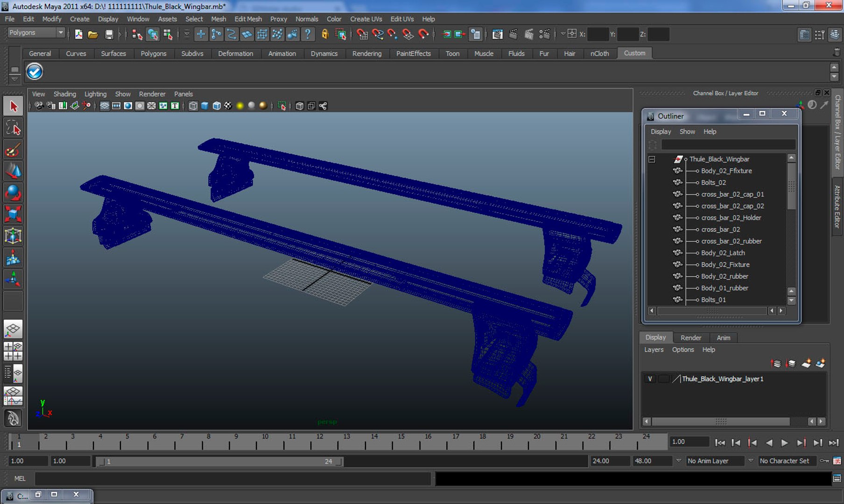Toggle lock current selection padlock icon

pos(325,34)
